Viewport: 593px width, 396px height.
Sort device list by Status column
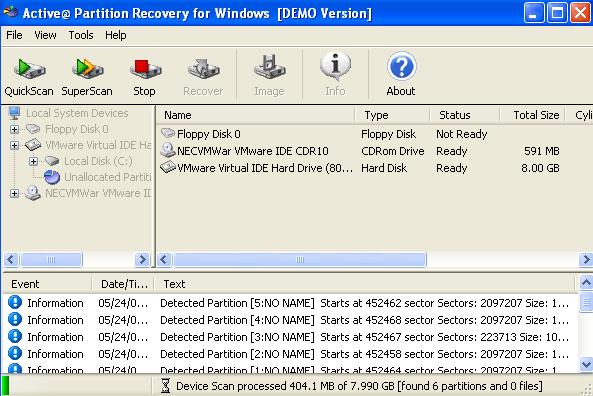pos(465,115)
